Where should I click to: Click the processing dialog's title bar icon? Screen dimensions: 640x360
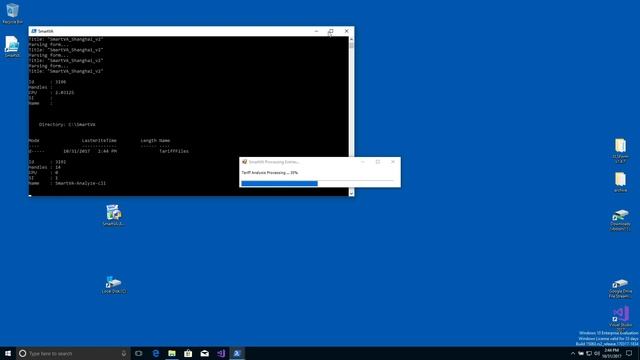click(244, 162)
